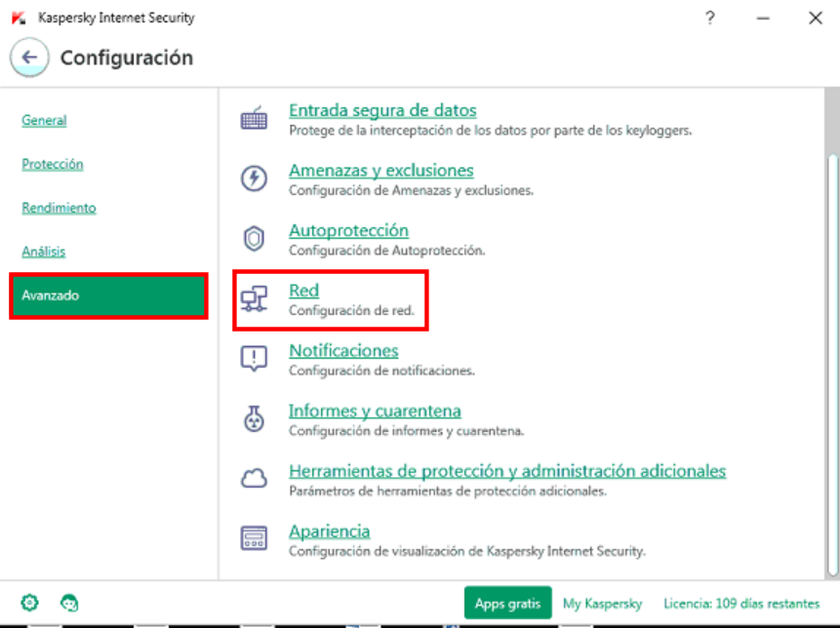Image resolution: width=840 pixels, height=628 pixels.
Task: Click the description 'Configuración de notificaciones.'
Action: click(381, 371)
